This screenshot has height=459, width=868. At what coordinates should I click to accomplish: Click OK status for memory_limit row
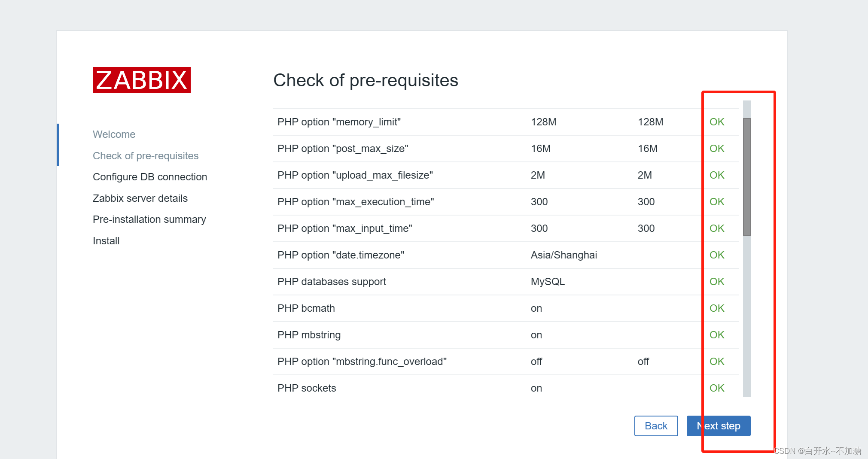(717, 122)
